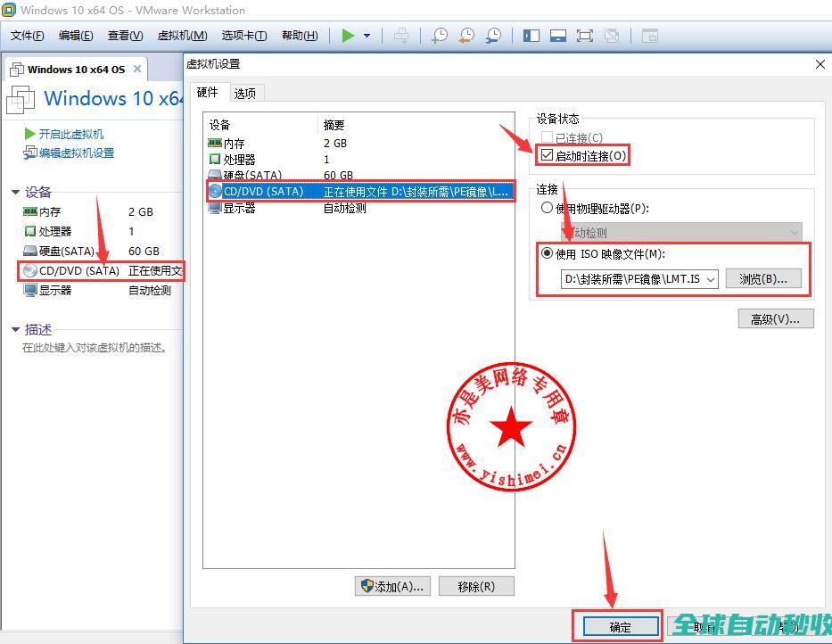Click the revert to snapshot toolbar icon
Viewport: 832px width, 644px height.
465,36
